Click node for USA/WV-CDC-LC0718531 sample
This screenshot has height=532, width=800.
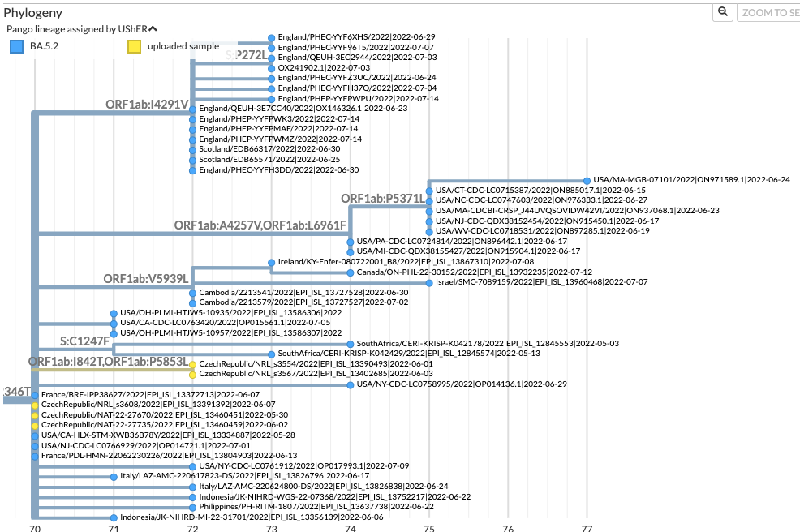pyautogui.click(x=429, y=232)
